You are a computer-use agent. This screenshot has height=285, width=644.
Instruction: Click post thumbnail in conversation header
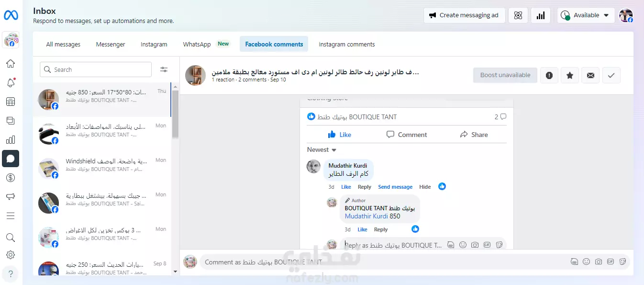click(x=195, y=75)
